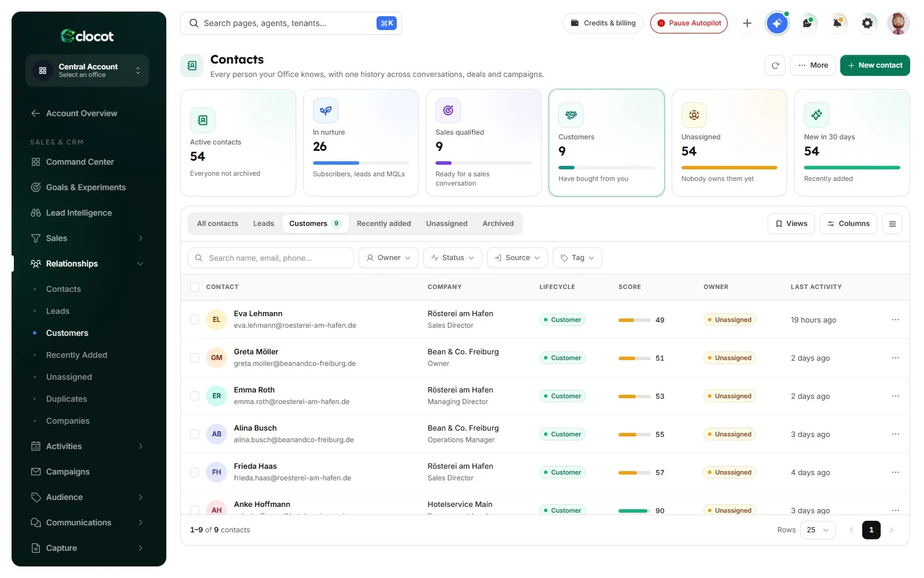Switch to the Leads tab
The height and width of the screenshot is (578, 924).
click(x=264, y=224)
